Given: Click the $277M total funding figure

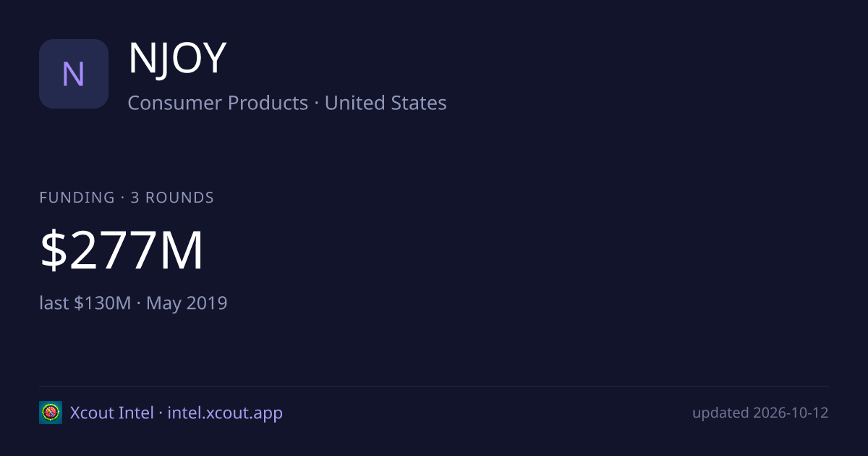Looking at the screenshot, I should [x=122, y=250].
